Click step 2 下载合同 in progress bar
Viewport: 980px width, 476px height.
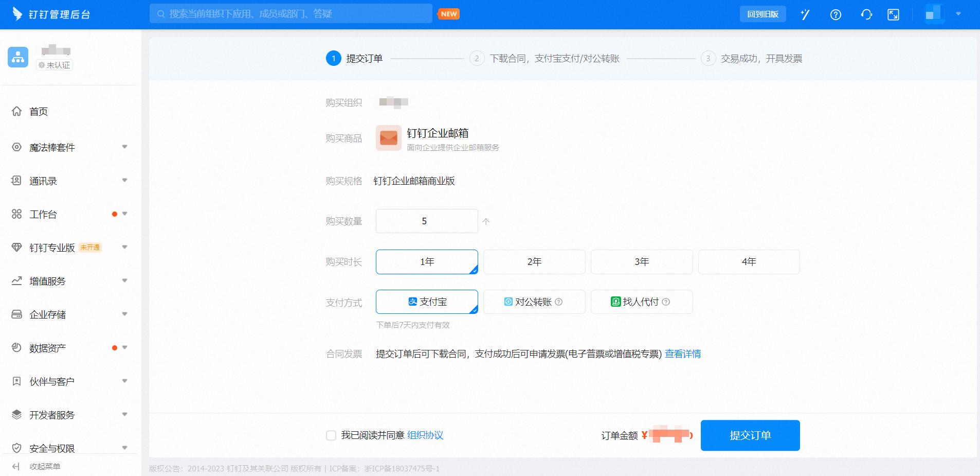[x=545, y=59]
